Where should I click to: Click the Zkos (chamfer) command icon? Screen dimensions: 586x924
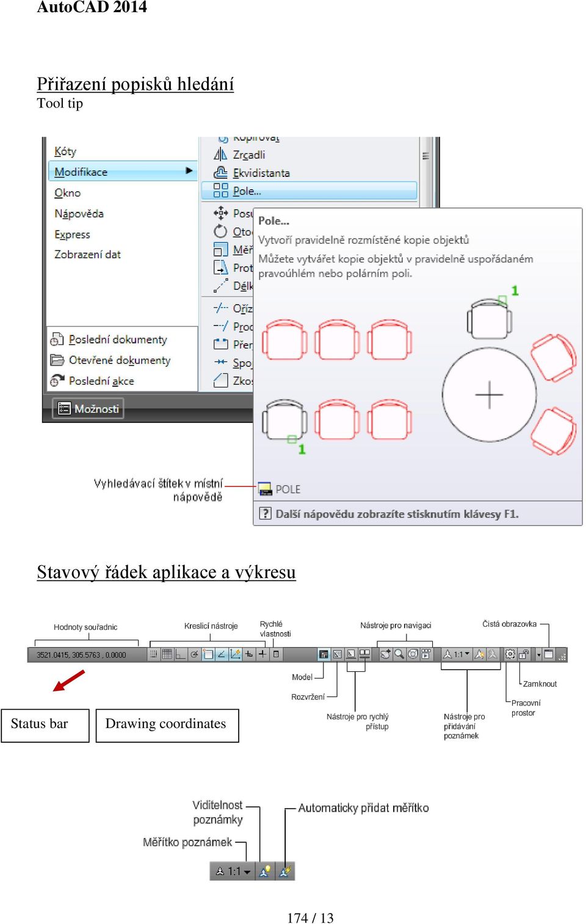[220, 381]
